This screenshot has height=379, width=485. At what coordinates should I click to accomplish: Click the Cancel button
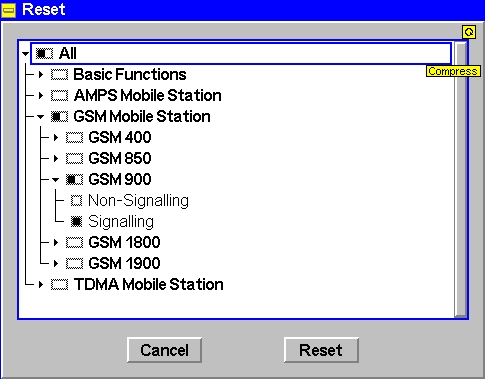click(164, 350)
